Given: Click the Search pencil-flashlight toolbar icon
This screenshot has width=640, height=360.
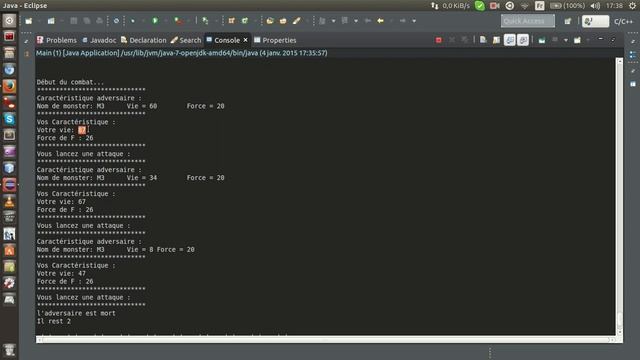Looking at the screenshot, I should pos(297,20).
